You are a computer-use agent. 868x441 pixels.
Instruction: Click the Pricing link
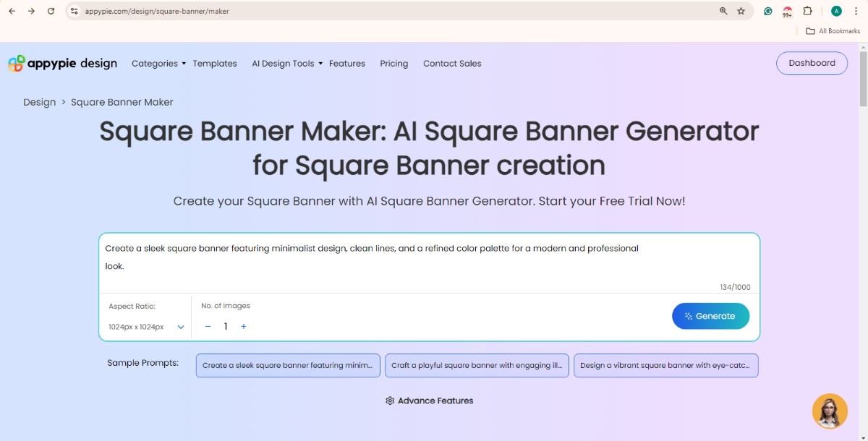pos(393,63)
